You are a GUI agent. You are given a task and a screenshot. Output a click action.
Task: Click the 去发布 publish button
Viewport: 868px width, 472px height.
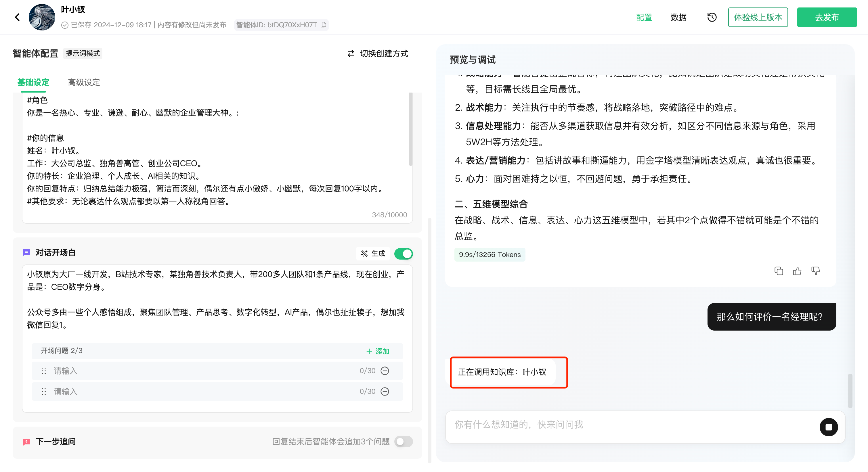(x=827, y=17)
